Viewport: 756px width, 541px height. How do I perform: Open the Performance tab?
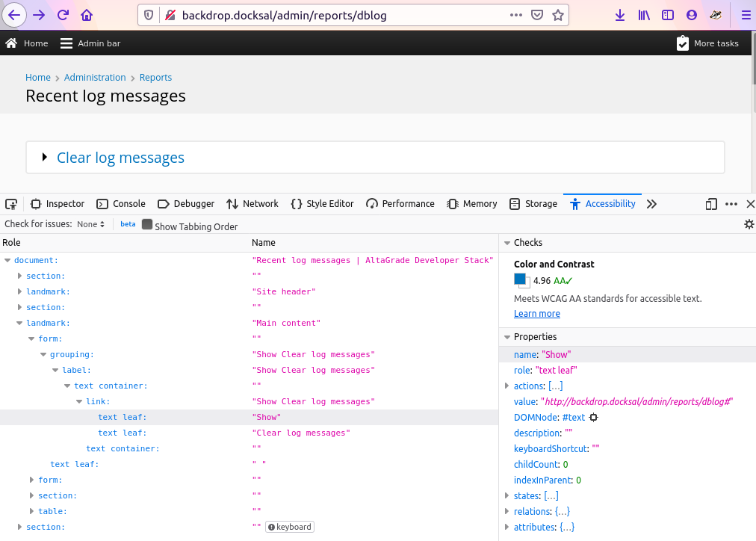click(400, 204)
